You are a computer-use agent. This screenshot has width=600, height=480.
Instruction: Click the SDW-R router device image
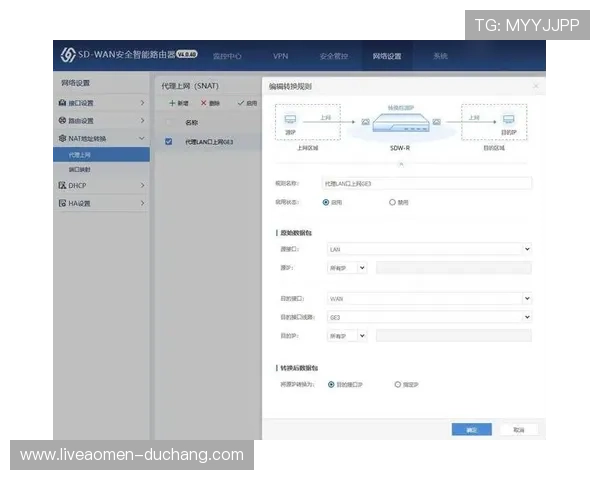pyautogui.click(x=401, y=123)
